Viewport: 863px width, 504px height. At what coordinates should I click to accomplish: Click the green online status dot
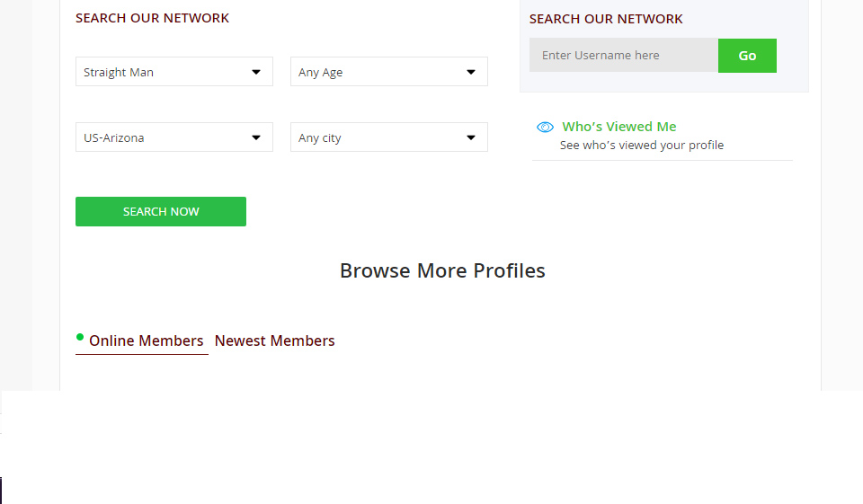pyautogui.click(x=80, y=337)
